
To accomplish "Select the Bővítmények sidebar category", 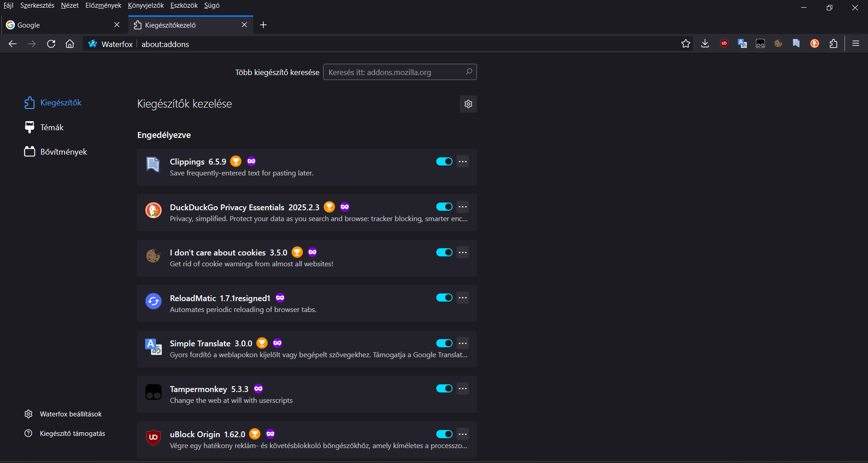I will (56, 152).
